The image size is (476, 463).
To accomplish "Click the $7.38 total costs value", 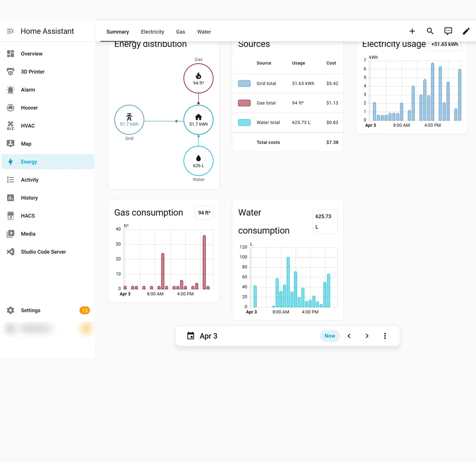I will (332, 142).
